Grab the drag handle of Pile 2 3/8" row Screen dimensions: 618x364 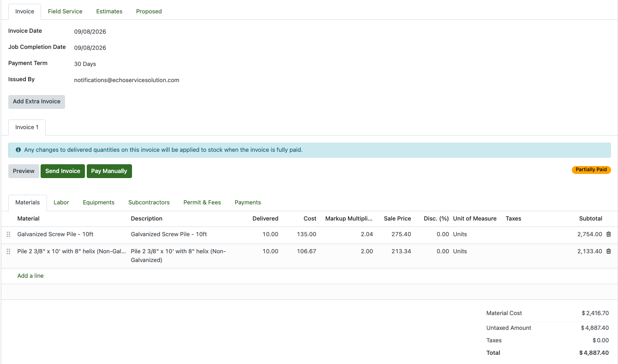[x=8, y=251]
